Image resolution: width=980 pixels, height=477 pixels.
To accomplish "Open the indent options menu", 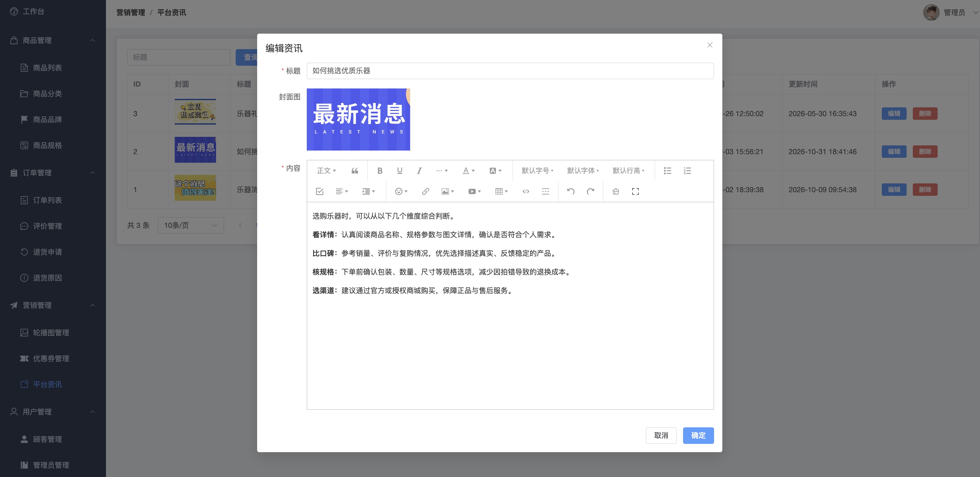I will (x=368, y=191).
